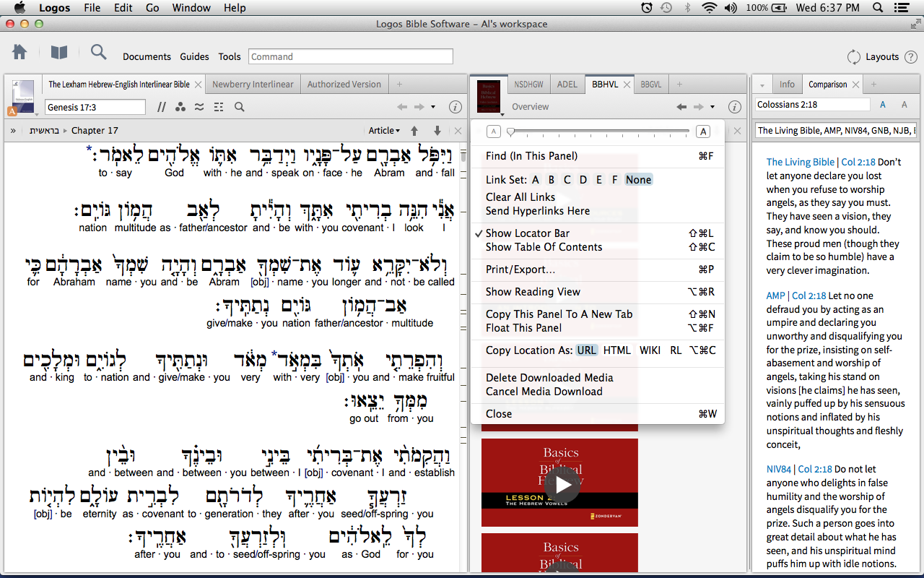Viewport: 924px width, 578px height.
Task: Set Link Set to A
Action: 535,180
